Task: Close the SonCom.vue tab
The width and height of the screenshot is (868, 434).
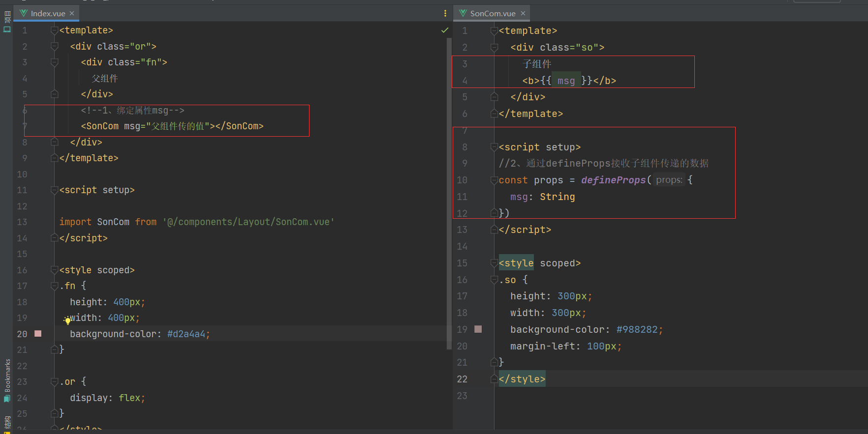Action: 523,13
